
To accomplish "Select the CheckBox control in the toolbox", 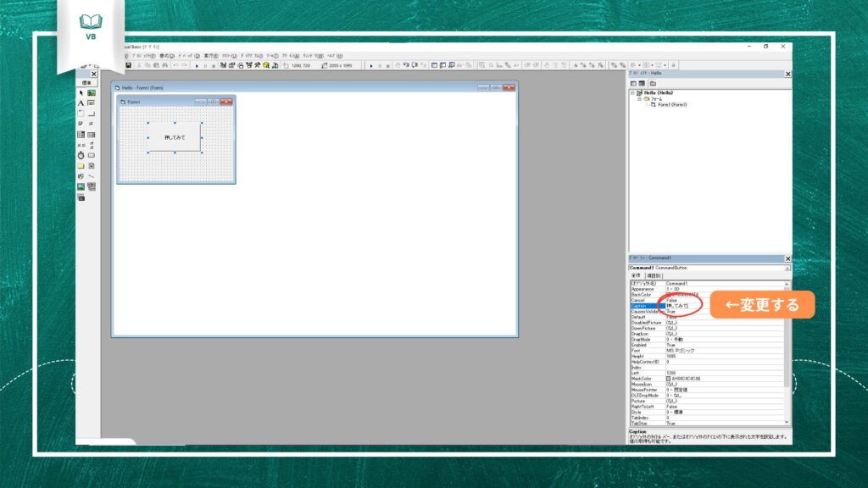I will pos(81,124).
